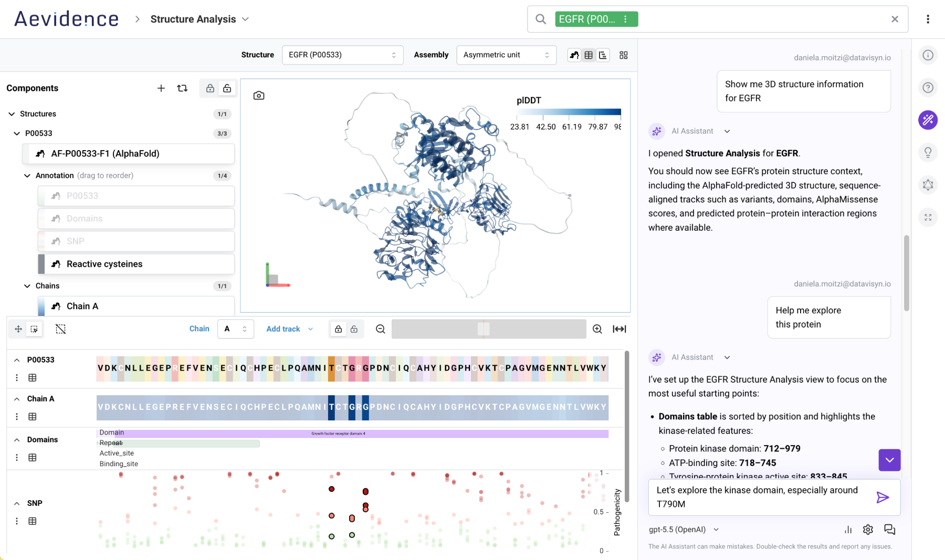This screenshot has width=945, height=560.
Task: Add a new component with plus icon
Action: pos(161,88)
